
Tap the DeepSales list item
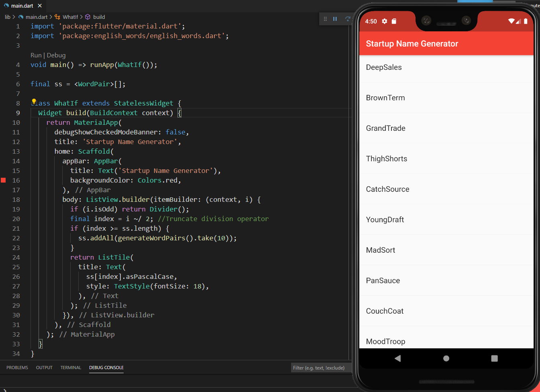(x=446, y=67)
